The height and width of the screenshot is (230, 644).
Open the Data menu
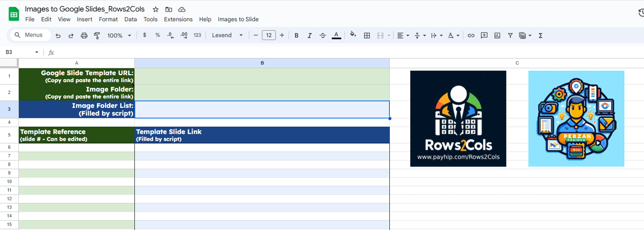[131, 19]
